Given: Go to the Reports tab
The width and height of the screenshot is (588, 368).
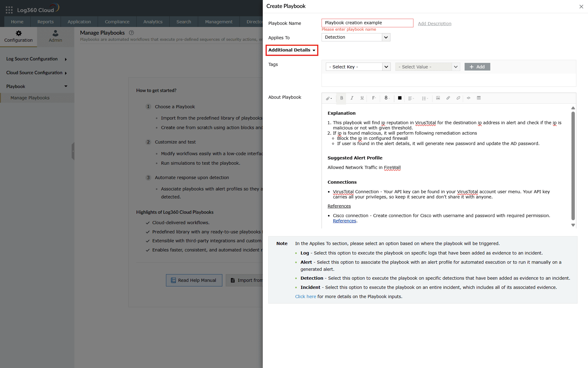Looking at the screenshot, I should pos(45,22).
